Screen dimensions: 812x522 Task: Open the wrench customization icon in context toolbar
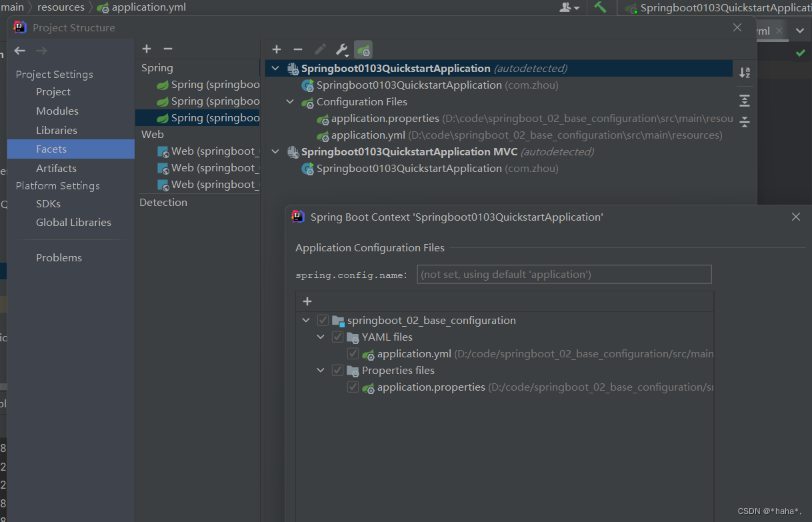(341, 49)
